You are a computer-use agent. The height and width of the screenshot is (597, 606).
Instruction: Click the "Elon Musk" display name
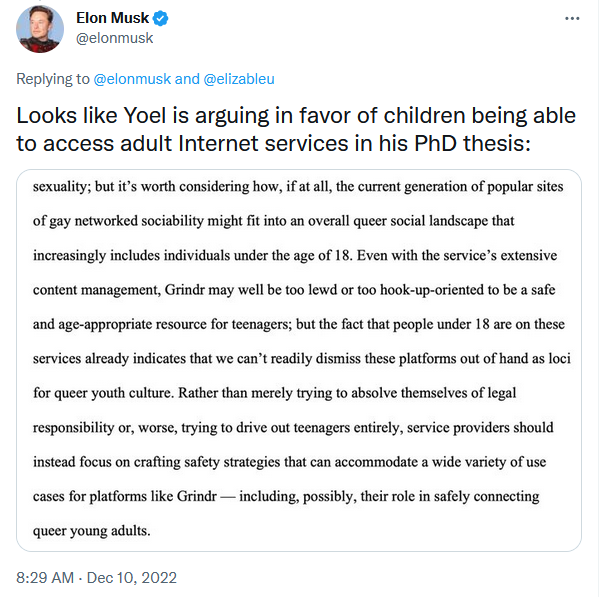114,19
